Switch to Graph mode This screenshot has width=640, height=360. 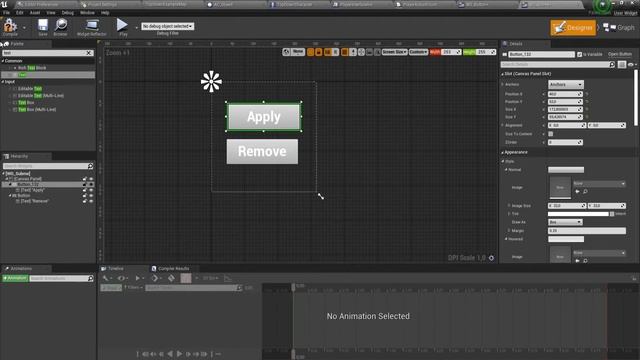(619, 27)
